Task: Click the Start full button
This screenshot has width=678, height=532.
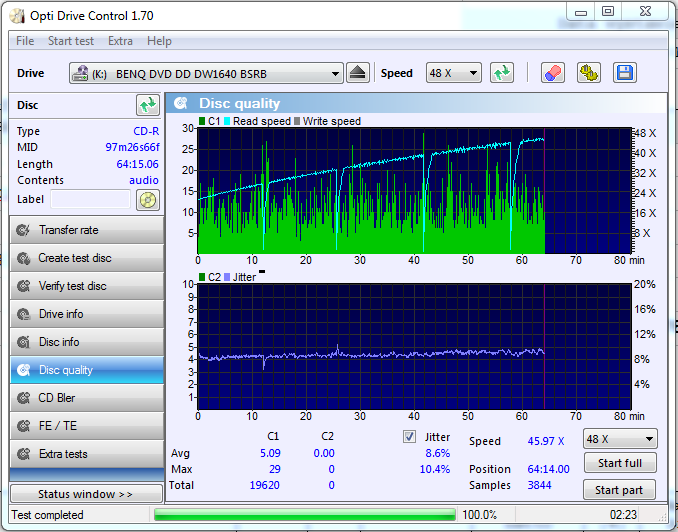Action: click(x=620, y=463)
